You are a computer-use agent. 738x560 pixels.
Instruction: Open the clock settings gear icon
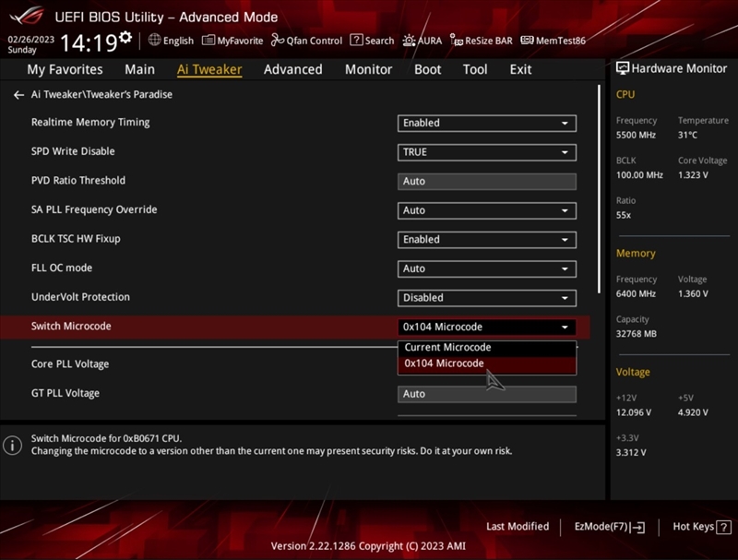click(125, 37)
